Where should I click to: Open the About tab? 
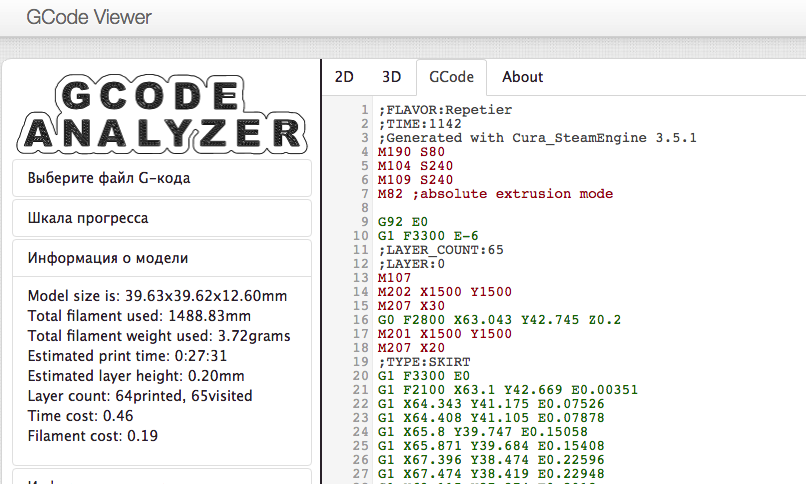point(522,77)
